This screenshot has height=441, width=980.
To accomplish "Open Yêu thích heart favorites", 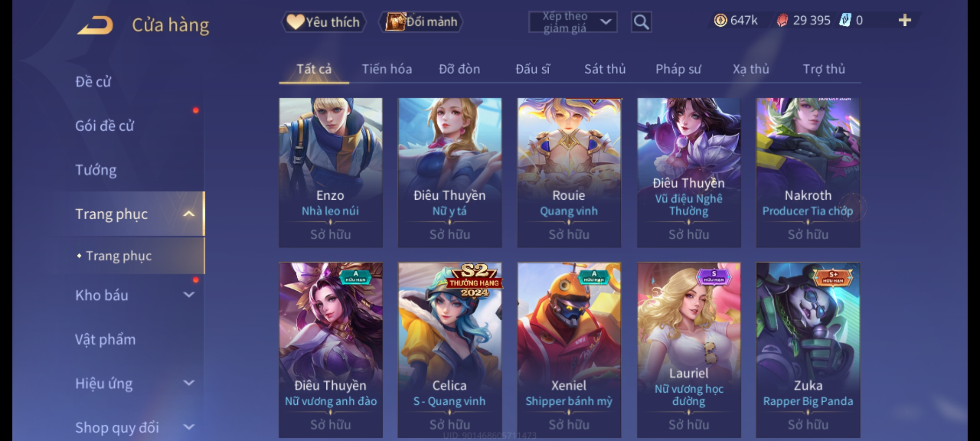I will pyautogui.click(x=323, y=22).
